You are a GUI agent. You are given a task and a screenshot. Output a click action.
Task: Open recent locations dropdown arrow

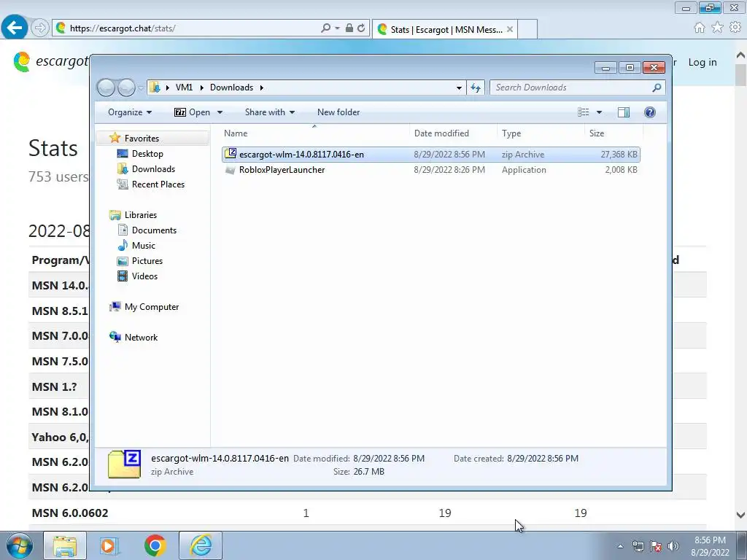point(141,88)
